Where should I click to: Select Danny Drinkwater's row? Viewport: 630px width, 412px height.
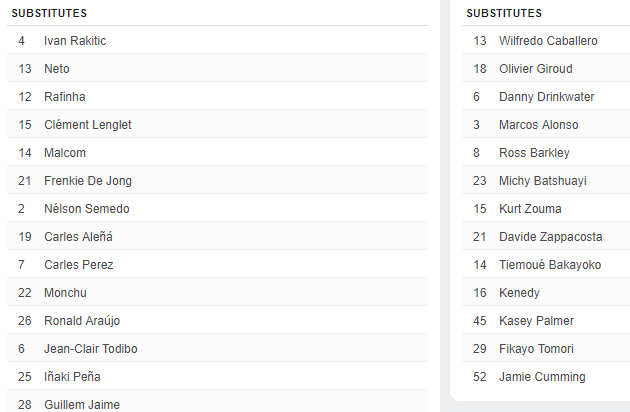click(547, 97)
